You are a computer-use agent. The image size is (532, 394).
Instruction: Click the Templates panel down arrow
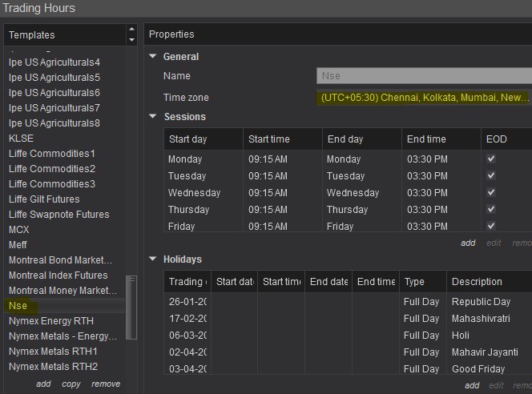point(131,39)
